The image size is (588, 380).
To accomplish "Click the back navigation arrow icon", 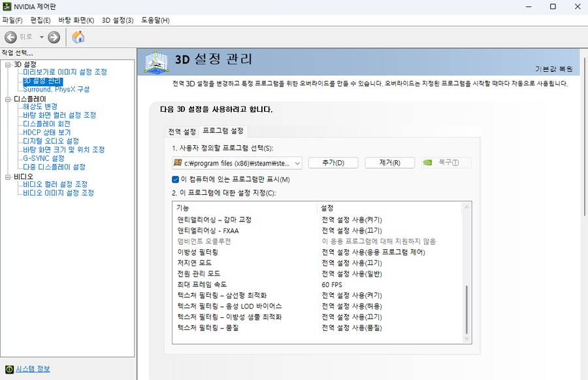I will (x=10, y=37).
